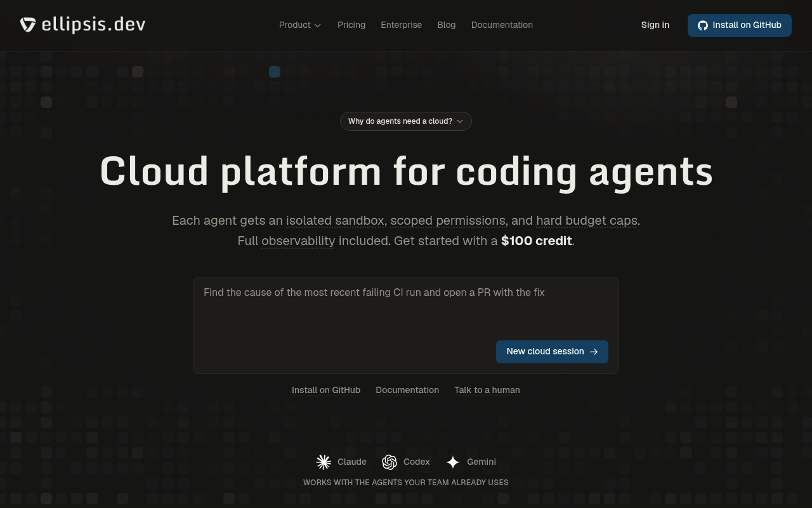The height and width of the screenshot is (508, 812).
Task: Open Documentation in the top navigation
Action: (x=502, y=25)
